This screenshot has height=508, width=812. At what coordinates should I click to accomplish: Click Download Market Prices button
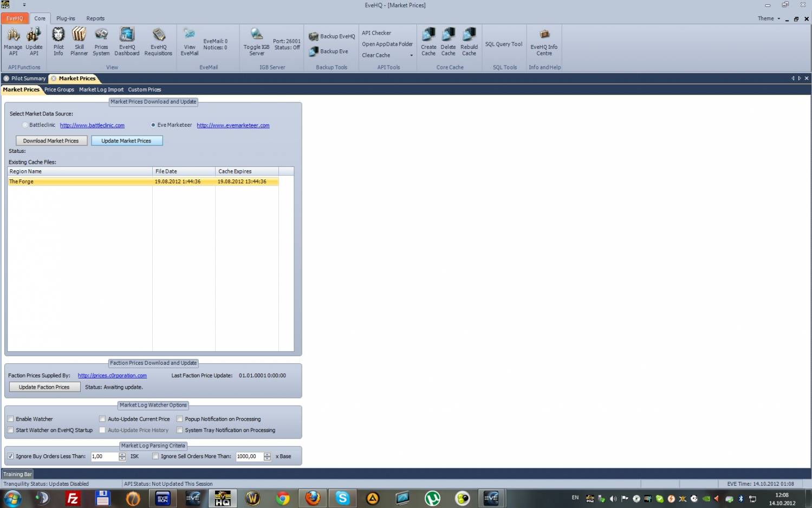click(x=51, y=141)
